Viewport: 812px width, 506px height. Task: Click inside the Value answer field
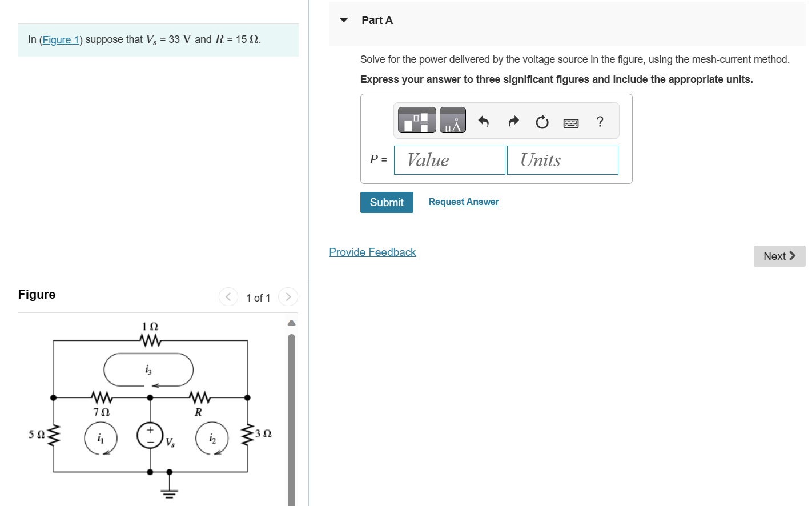pos(449,160)
